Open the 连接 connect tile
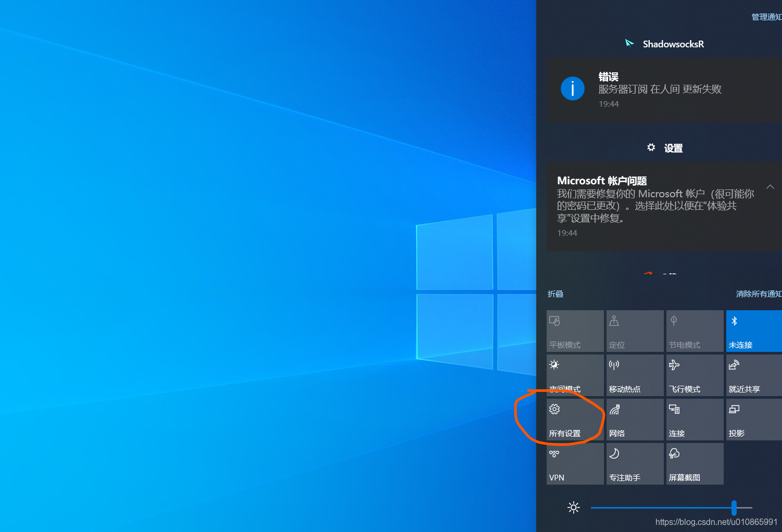This screenshot has height=532, width=782. [x=695, y=420]
